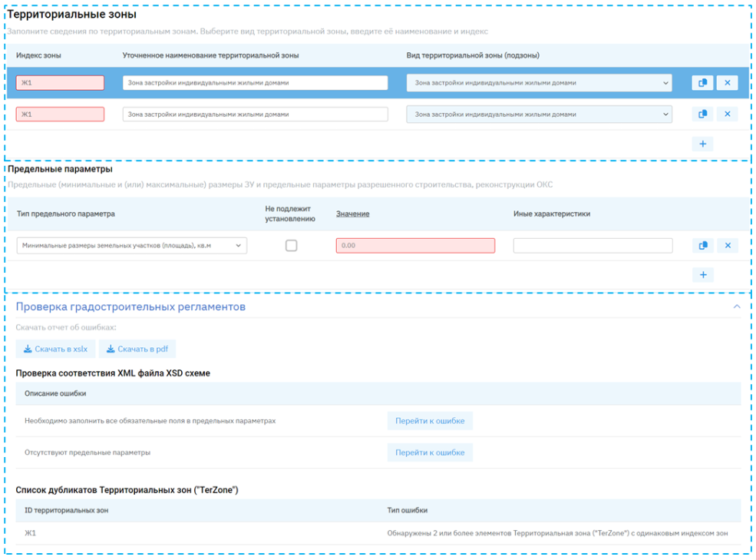Click zone index field in first row
This screenshot has width=756, height=560.
(60, 83)
